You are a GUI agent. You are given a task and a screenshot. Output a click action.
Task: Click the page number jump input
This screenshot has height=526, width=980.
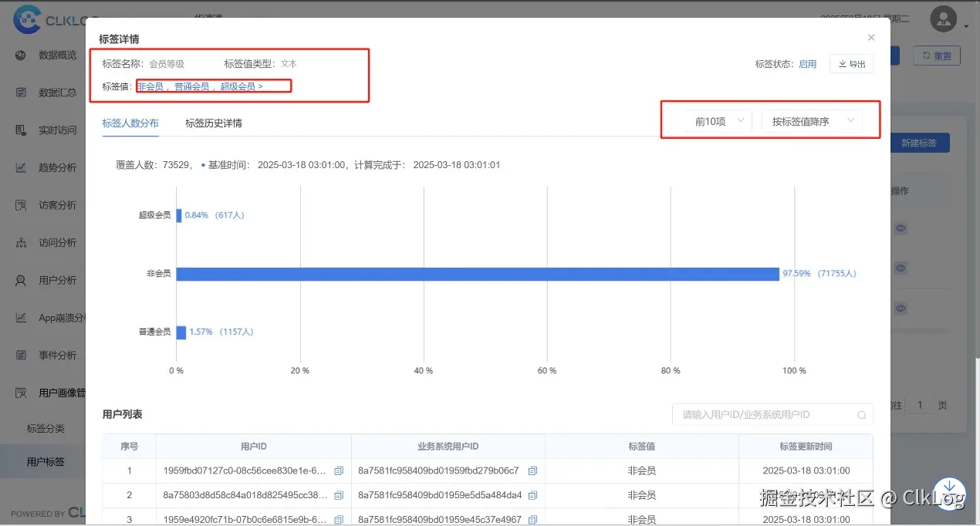(919, 405)
